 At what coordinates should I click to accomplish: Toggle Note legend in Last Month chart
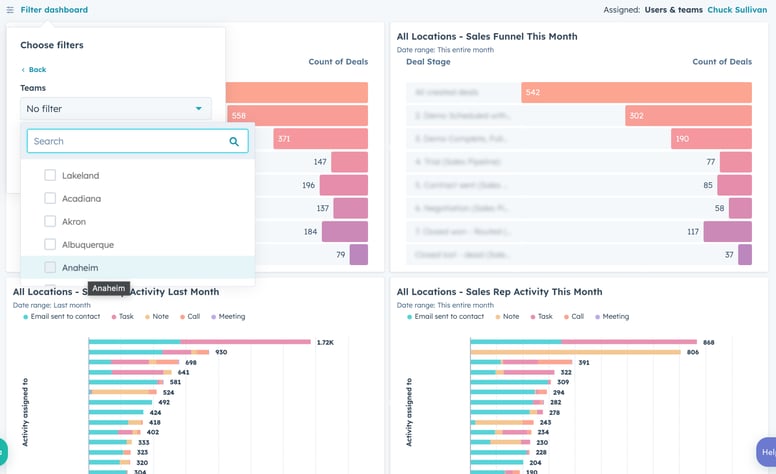[157, 317]
